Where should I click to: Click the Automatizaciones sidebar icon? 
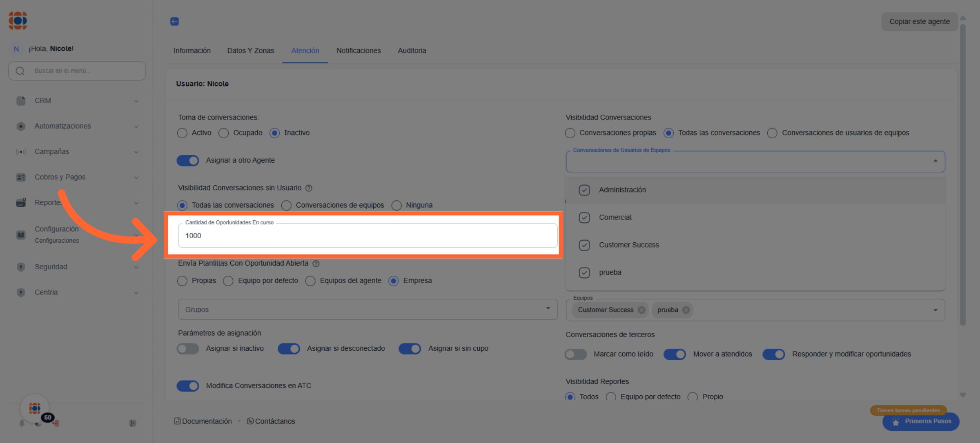(21, 126)
